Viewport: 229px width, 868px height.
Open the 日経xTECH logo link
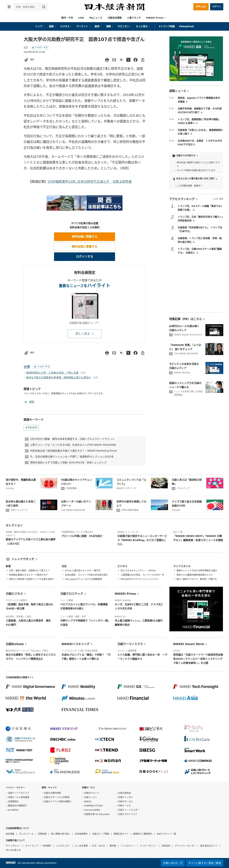[104, 739]
